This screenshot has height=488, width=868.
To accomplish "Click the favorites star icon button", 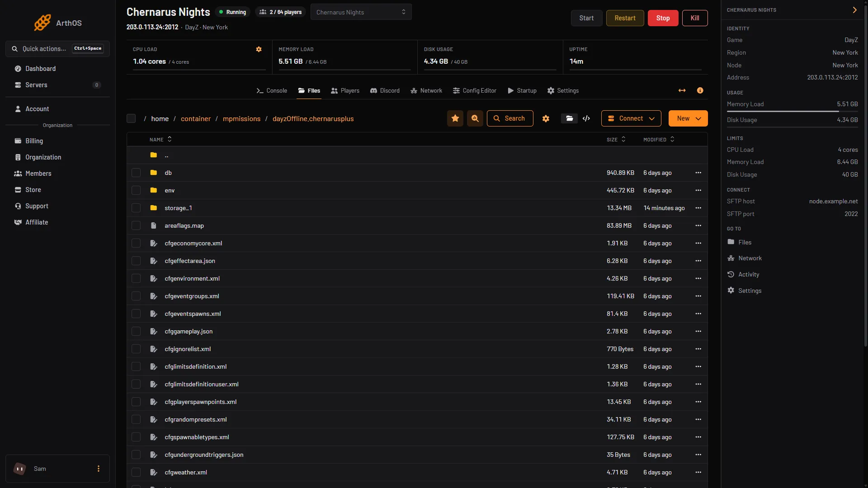I will point(455,118).
